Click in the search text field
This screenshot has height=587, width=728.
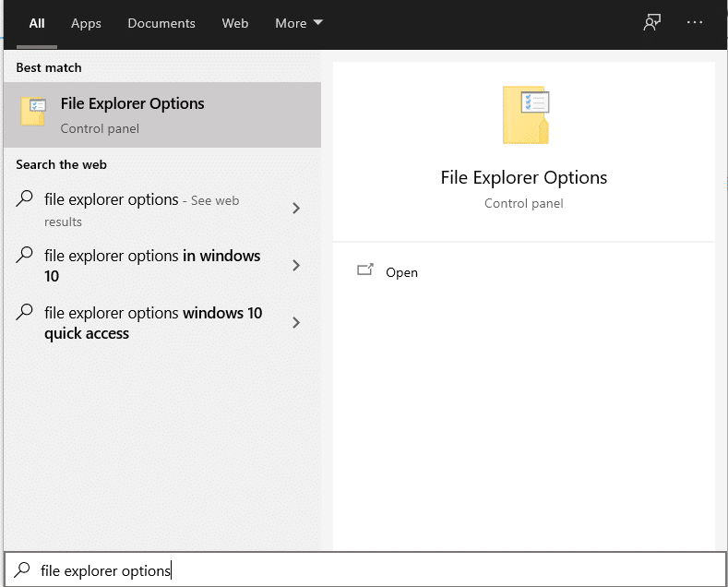[x=369, y=570]
